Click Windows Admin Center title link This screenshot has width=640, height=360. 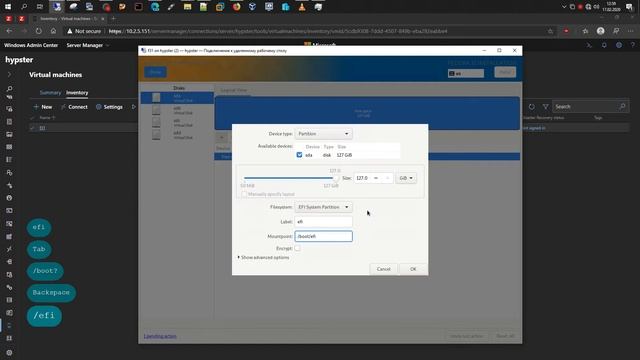pos(31,45)
